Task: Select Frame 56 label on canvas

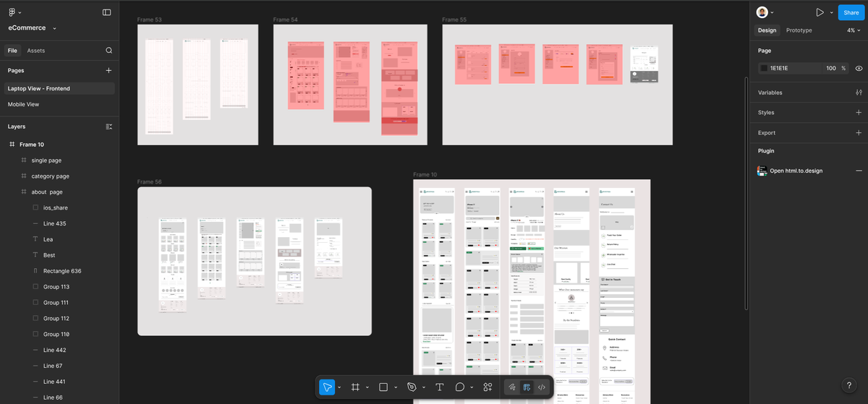Action: click(x=150, y=182)
